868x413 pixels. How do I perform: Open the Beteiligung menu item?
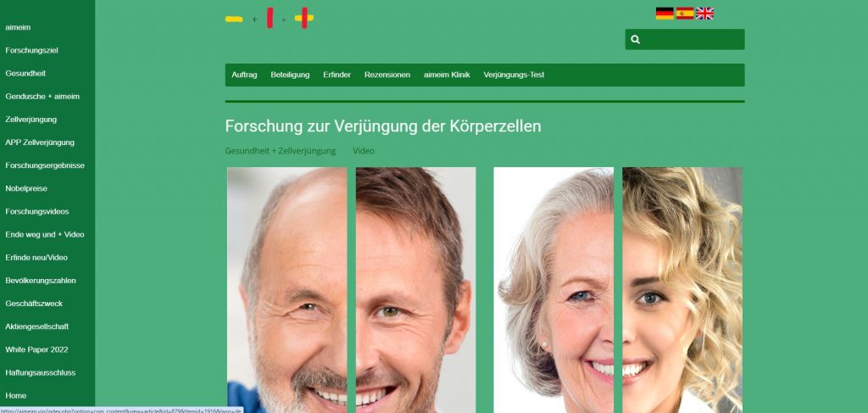point(290,75)
